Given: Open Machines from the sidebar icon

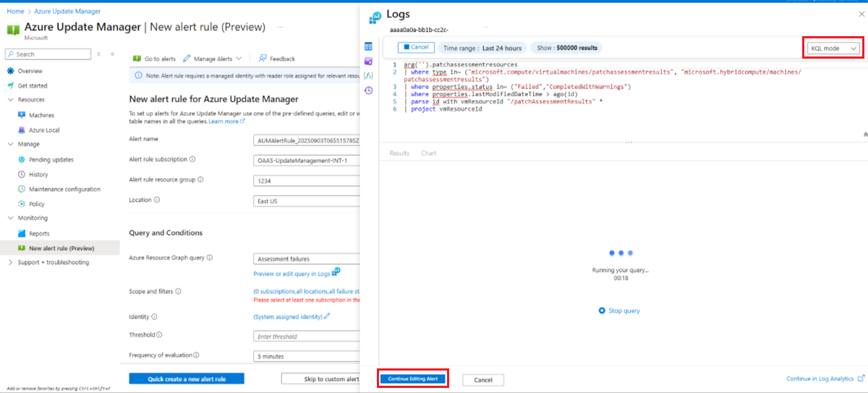Looking at the screenshot, I should 22,115.
